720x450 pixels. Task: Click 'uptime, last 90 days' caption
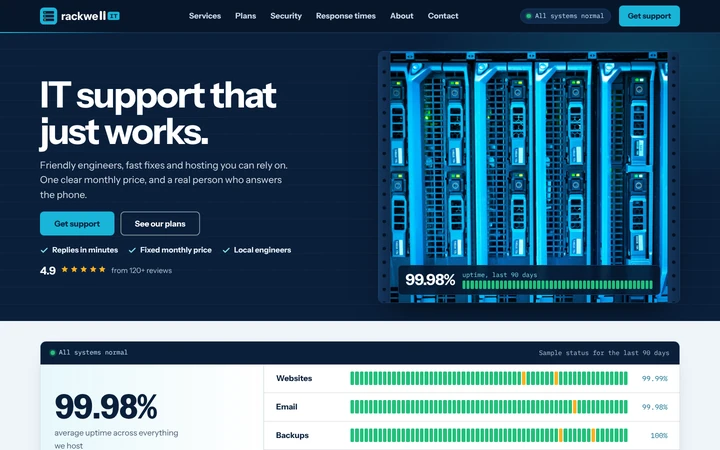[500, 275]
